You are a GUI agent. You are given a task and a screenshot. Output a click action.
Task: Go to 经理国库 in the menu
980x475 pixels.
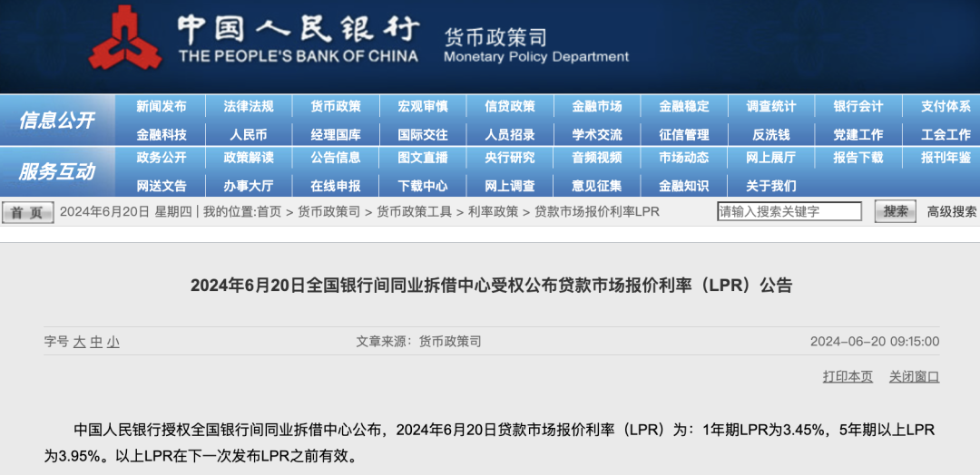point(336,134)
